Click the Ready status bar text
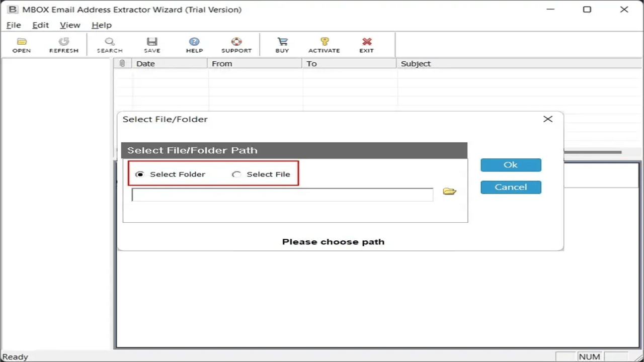The image size is (644, 362). [x=15, y=357]
